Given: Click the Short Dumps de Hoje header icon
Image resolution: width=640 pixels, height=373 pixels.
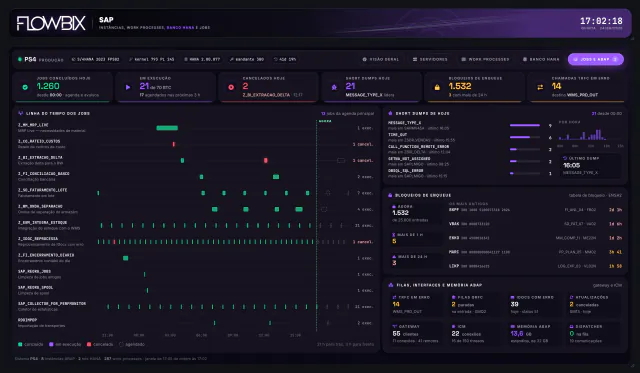Looking at the screenshot, I should point(390,113).
